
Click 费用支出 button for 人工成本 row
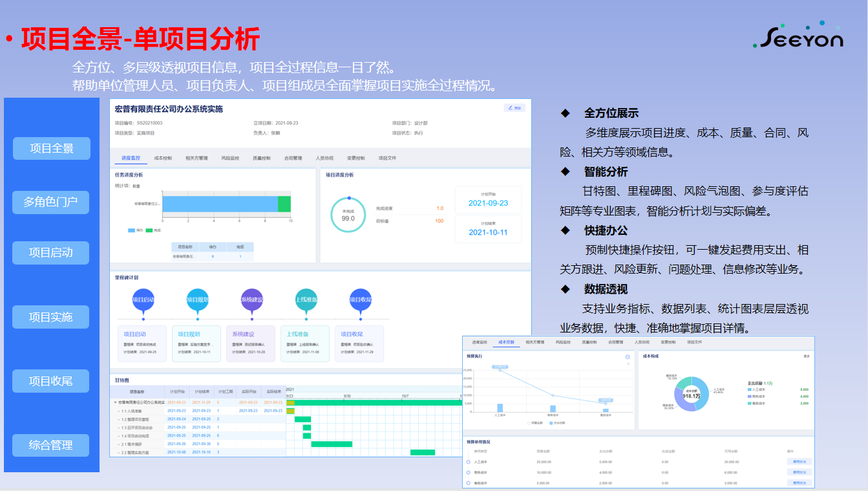coord(799,462)
